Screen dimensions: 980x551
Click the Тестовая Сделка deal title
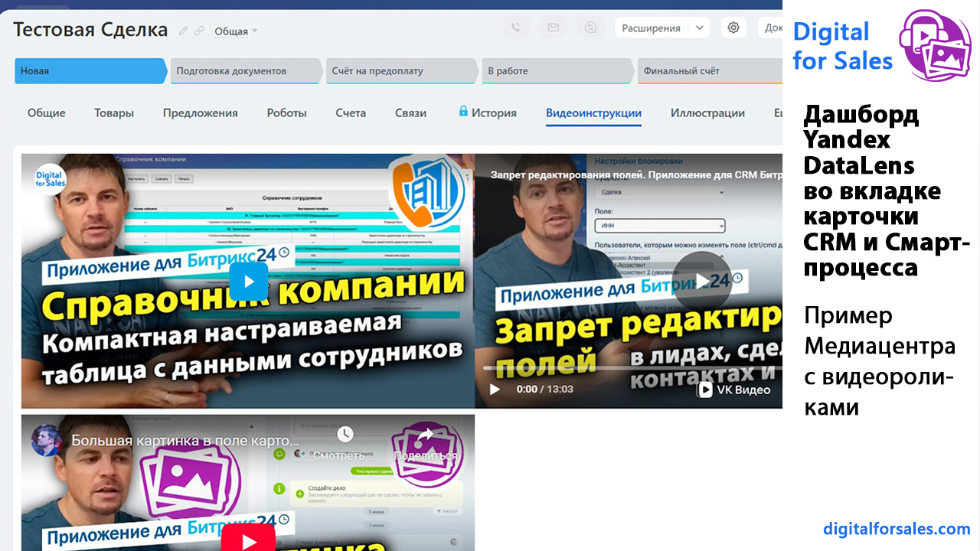[90, 30]
